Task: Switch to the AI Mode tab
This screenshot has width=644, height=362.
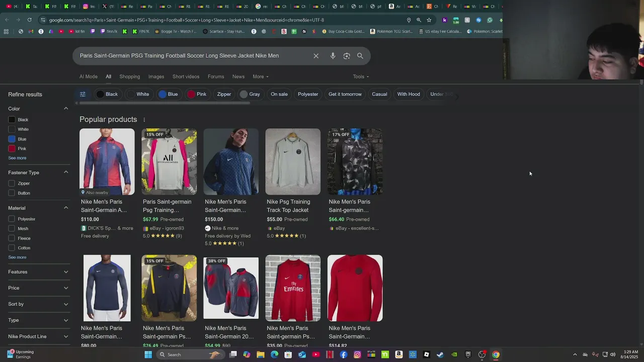Action: coord(89,76)
